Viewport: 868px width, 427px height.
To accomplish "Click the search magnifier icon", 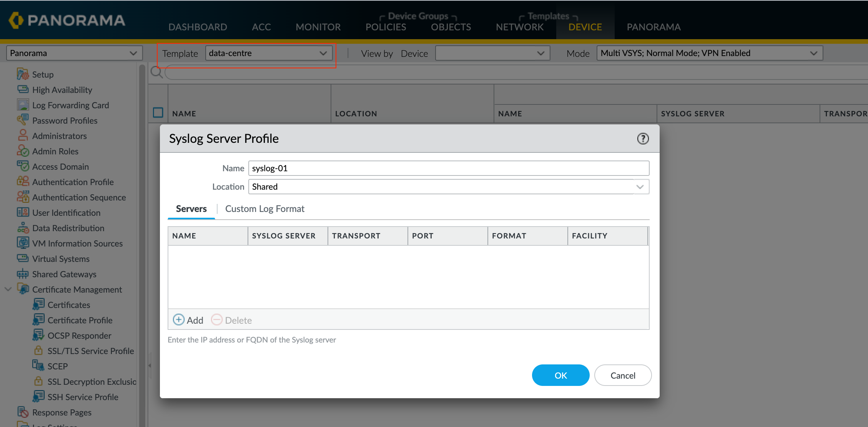I will pyautogui.click(x=156, y=72).
